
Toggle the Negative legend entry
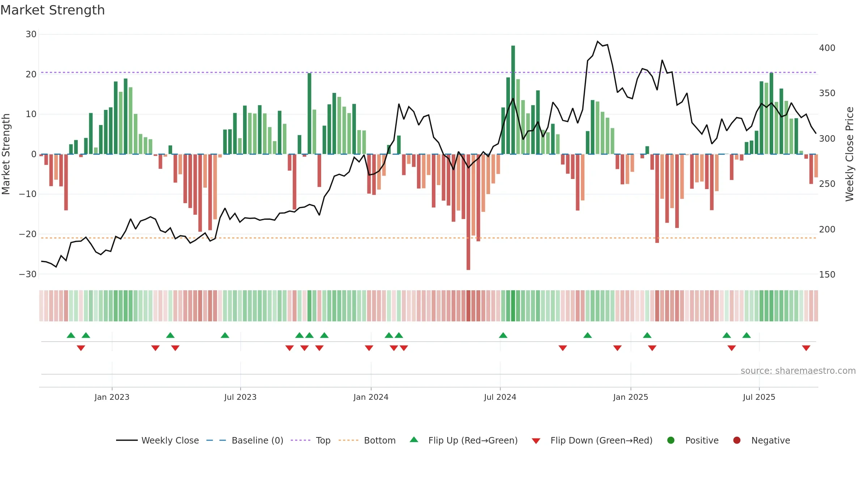point(761,440)
